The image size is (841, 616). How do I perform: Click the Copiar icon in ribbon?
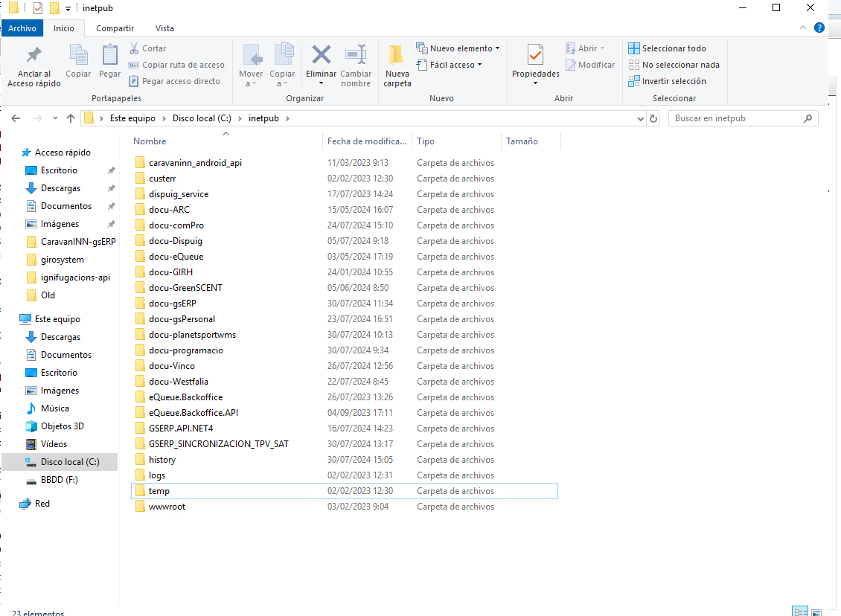point(78,56)
